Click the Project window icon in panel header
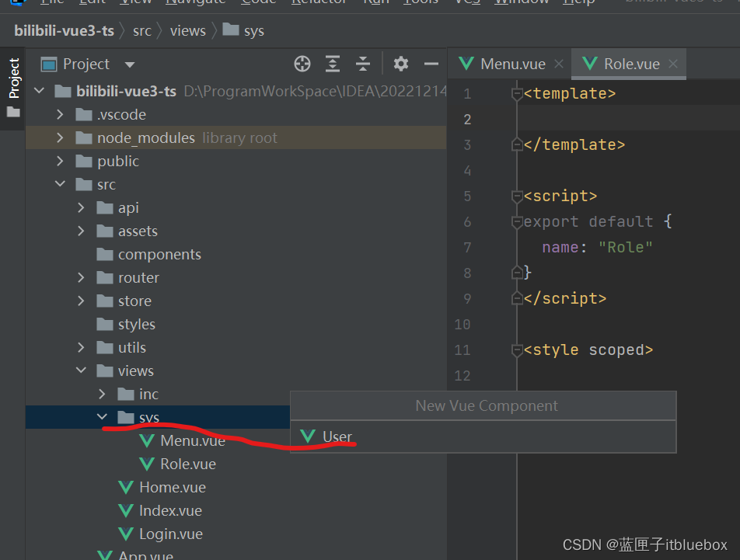Screen dimensions: 740x560 (49, 64)
